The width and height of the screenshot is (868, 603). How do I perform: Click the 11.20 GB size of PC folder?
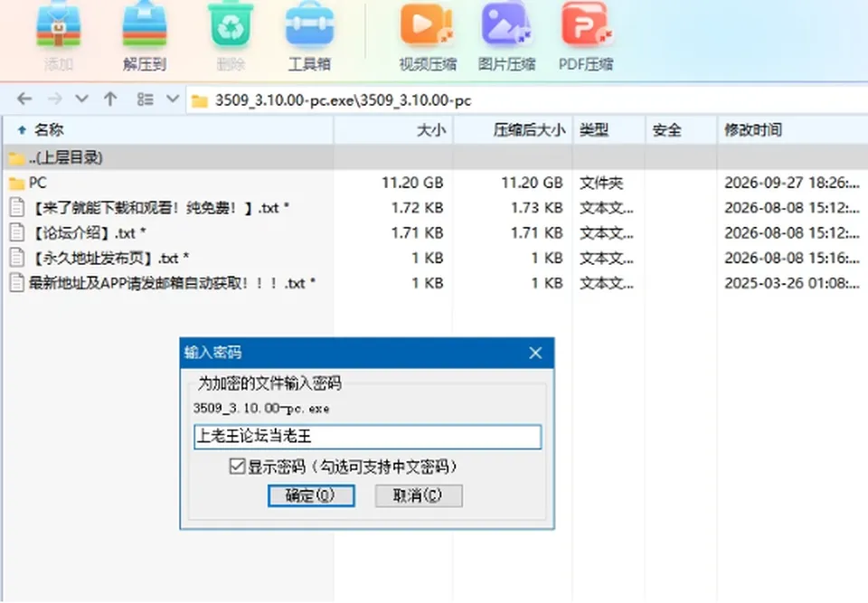point(412,183)
